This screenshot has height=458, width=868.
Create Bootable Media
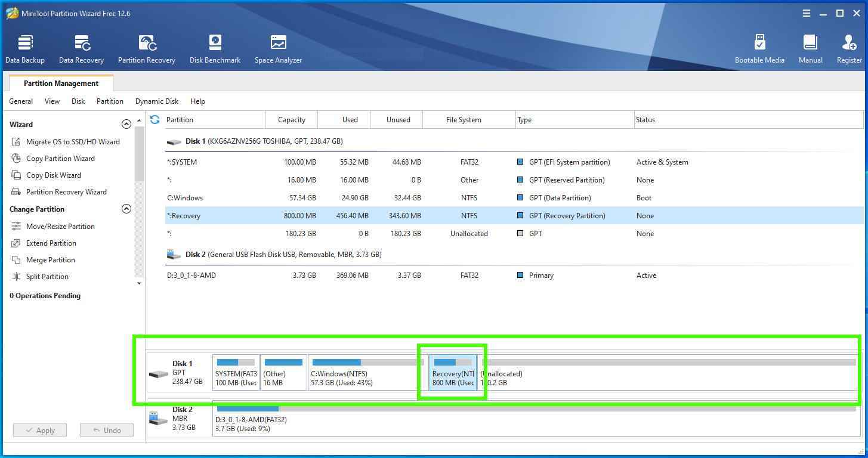[759, 49]
